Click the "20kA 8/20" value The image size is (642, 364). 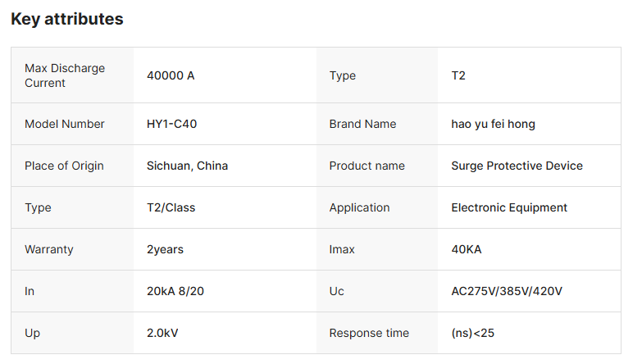click(x=177, y=291)
